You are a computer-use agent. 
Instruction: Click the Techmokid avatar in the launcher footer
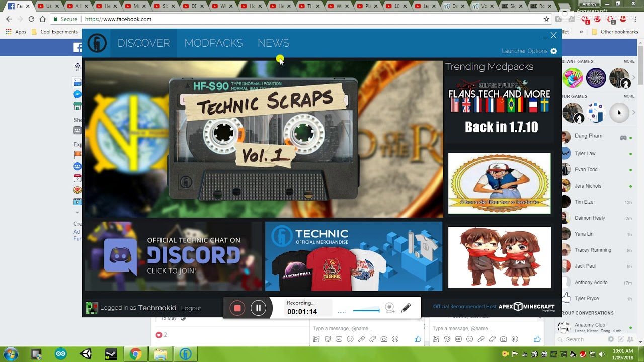tap(92, 308)
